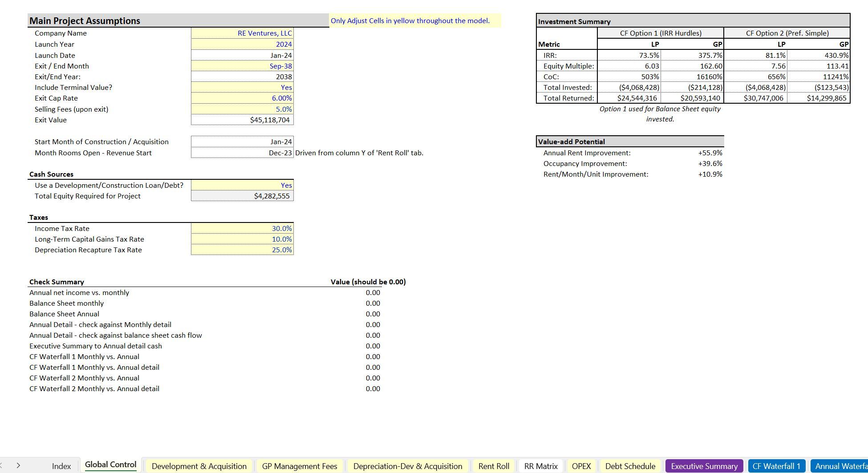Click 'Driven from column Y' note text
The height and width of the screenshot is (473, 868).
tap(359, 153)
